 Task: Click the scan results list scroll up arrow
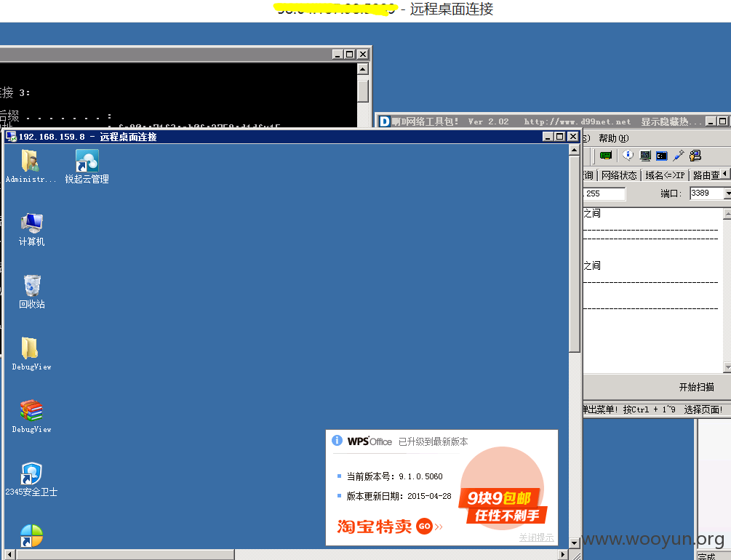point(727,214)
